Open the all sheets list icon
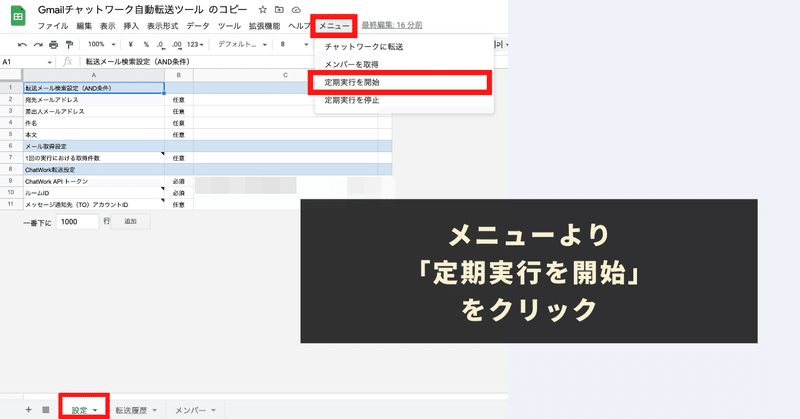Image resolution: width=800 pixels, height=419 pixels. [45, 409]
